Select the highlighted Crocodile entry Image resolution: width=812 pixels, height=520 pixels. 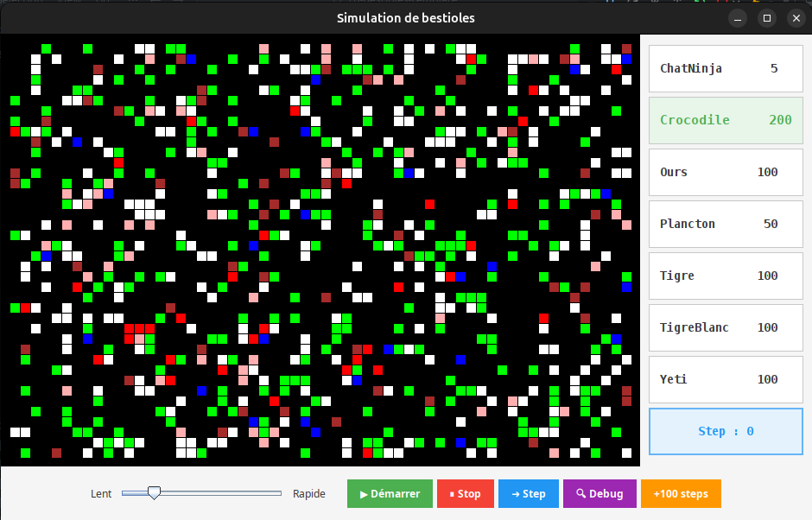(726, 121)
